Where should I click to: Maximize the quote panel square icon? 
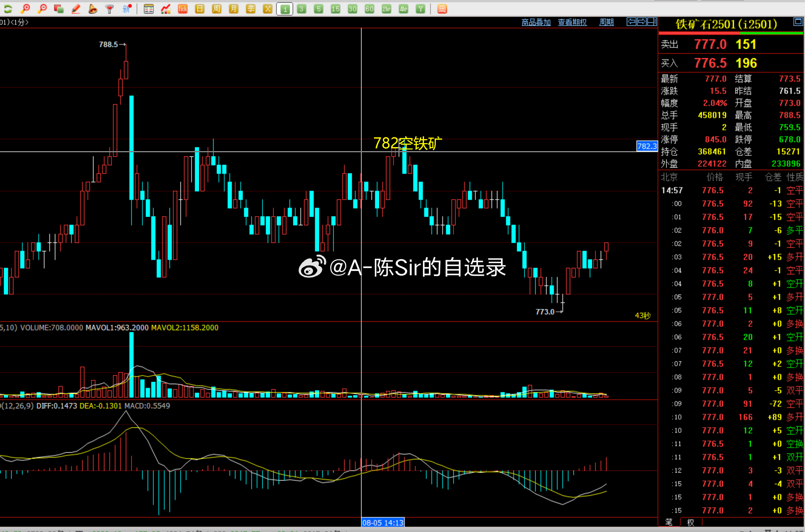798,22
